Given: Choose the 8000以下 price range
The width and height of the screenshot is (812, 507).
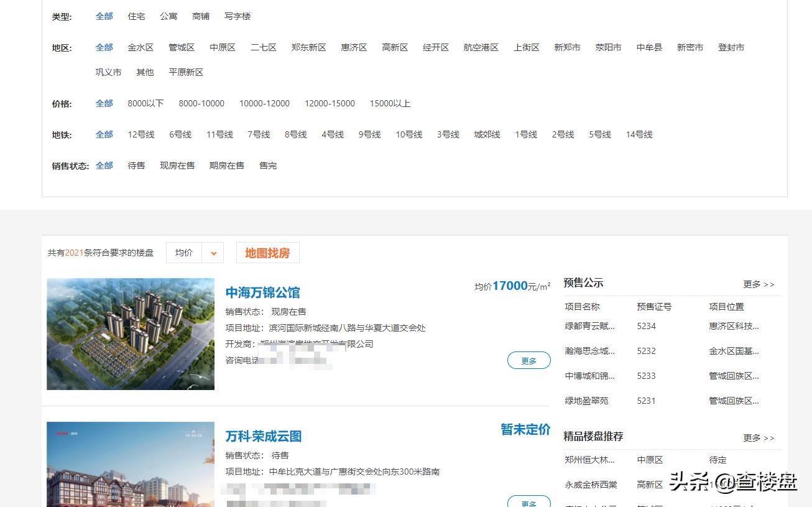Looking at the screenshot, I should 145,103.
